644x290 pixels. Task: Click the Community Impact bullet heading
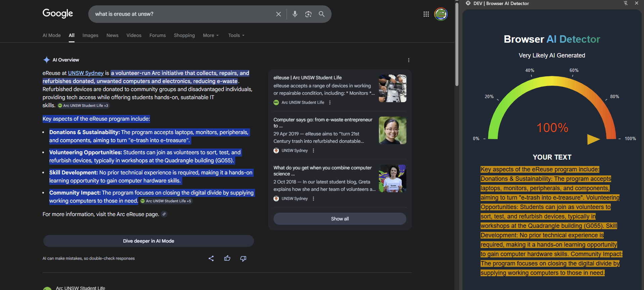click(75, 193)
